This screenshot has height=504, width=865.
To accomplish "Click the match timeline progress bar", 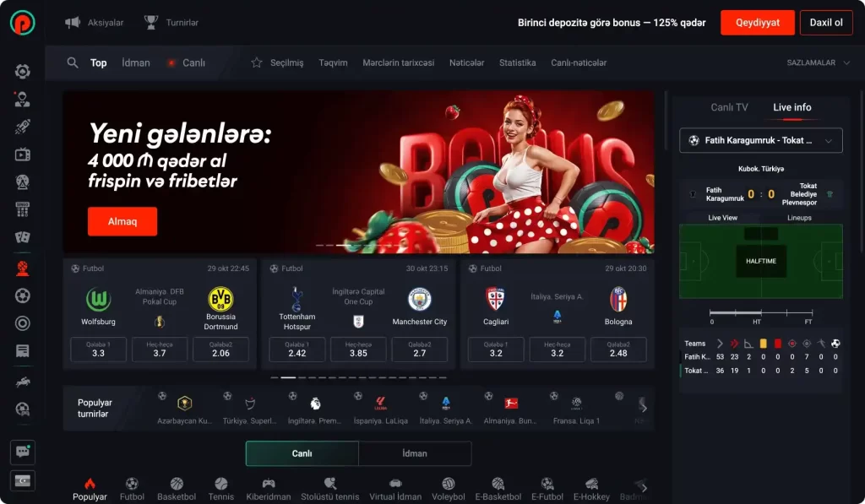I will 760,313.
